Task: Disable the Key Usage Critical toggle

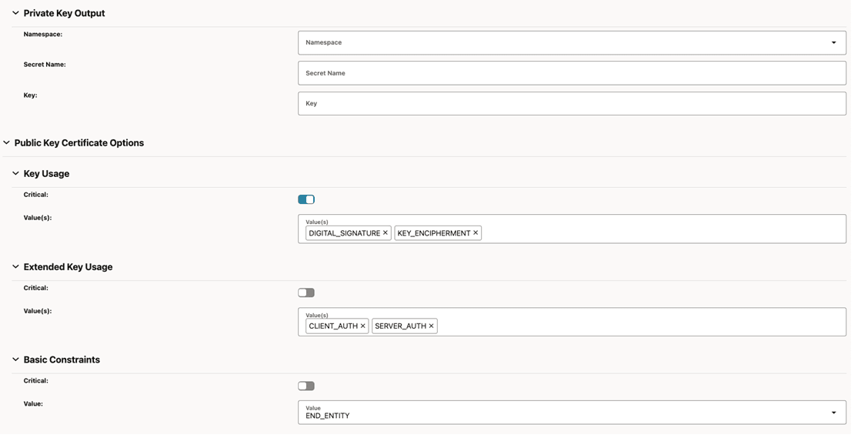Action: (x=306, y=199)
